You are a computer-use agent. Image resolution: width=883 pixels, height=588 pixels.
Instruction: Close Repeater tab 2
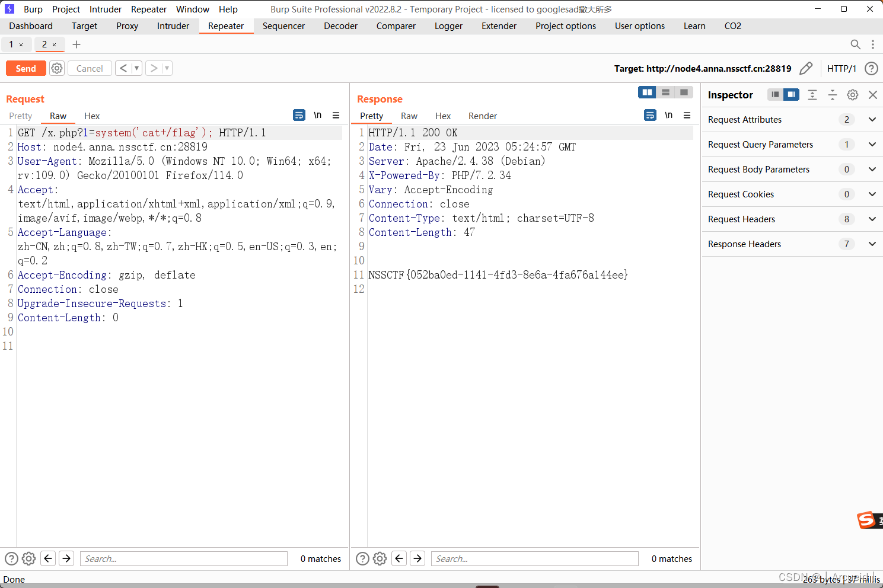55,44
